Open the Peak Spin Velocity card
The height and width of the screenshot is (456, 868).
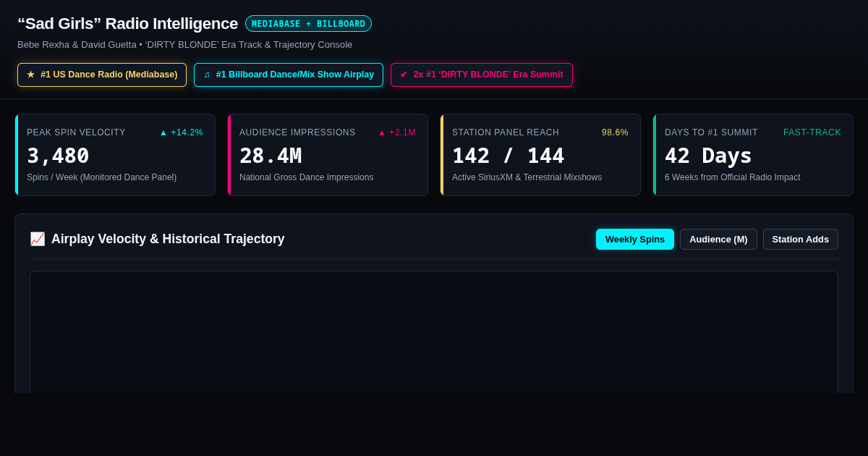click(115, 155)
